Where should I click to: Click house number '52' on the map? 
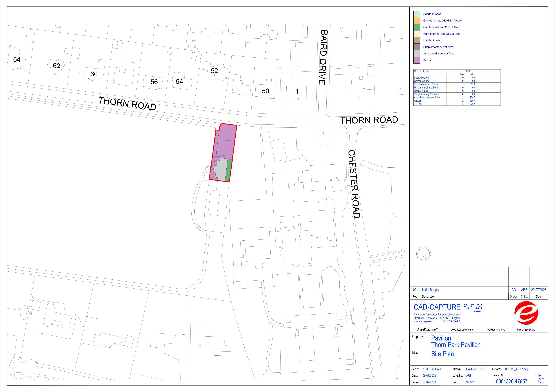[x=214, y=71]
